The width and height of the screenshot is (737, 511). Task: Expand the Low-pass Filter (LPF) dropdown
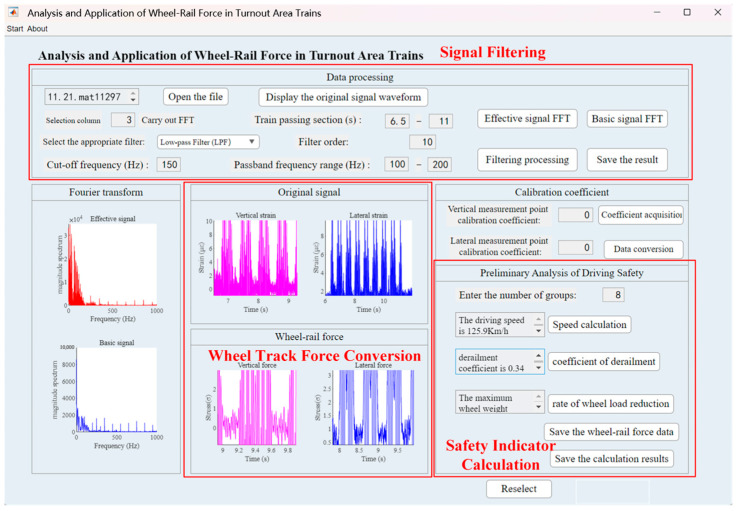coord(208,142)
